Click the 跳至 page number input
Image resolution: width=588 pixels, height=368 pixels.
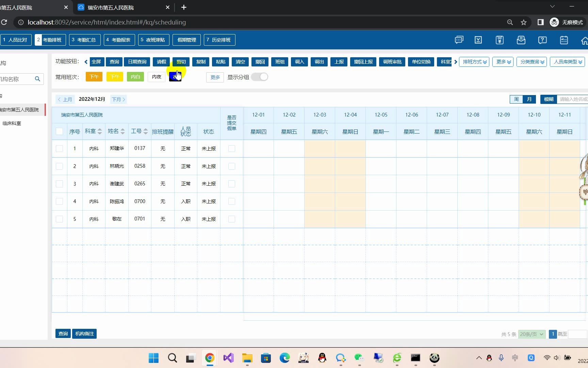(x=578, y=334)
